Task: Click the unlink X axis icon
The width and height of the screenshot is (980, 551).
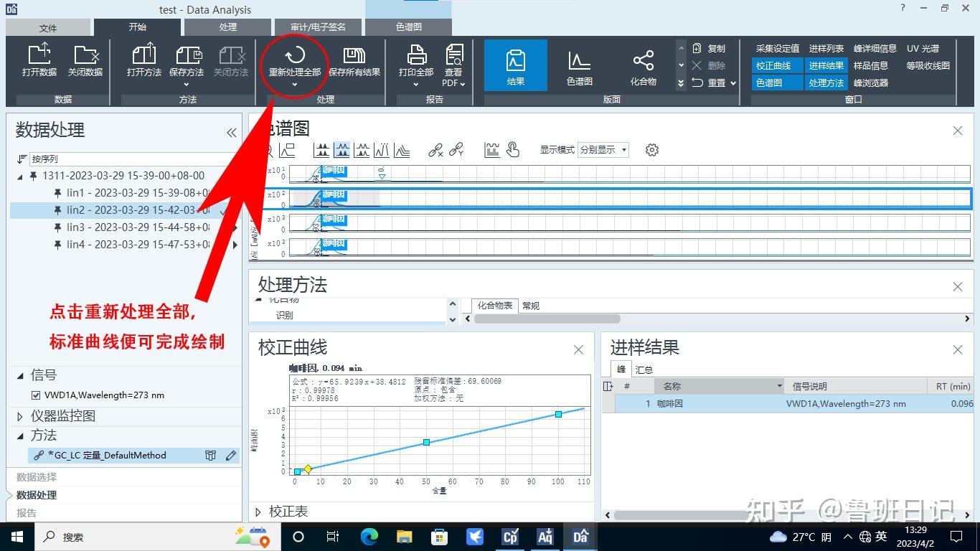Action: [435, 150]
